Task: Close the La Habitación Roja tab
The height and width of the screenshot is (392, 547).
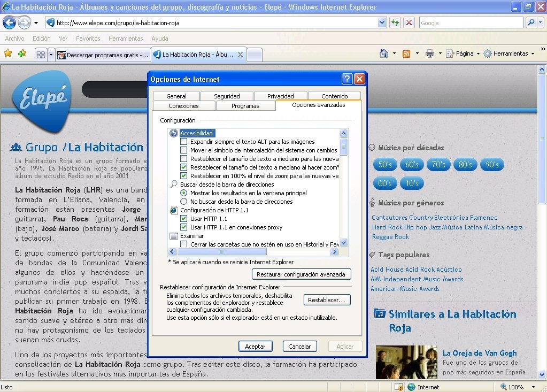Action: tap(240, 55)
